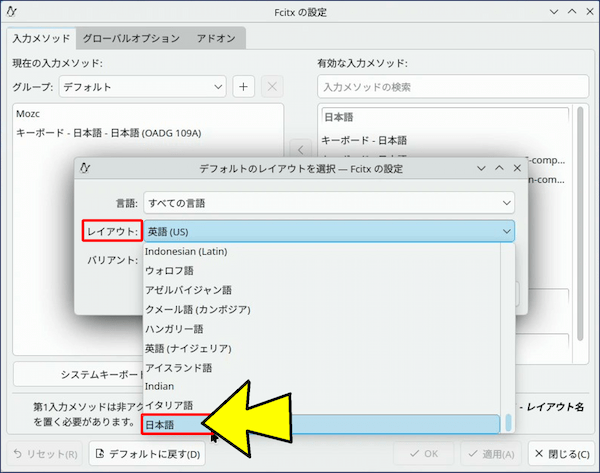This screenshot has width=600, height=473.
Task: Click the 入力メソッドの検索 search field
Action: point(449,87)
